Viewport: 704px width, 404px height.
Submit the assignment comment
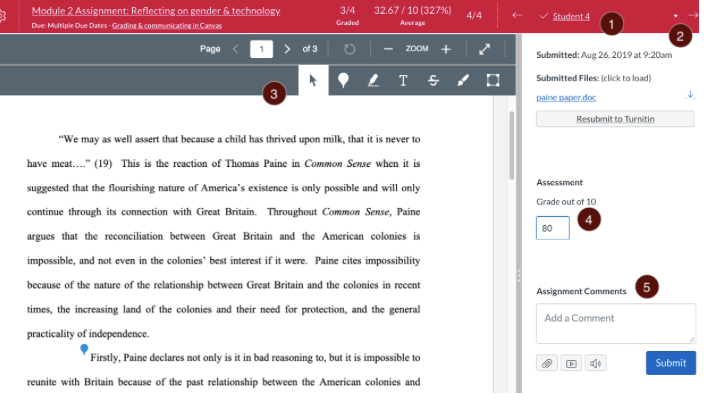671,363
